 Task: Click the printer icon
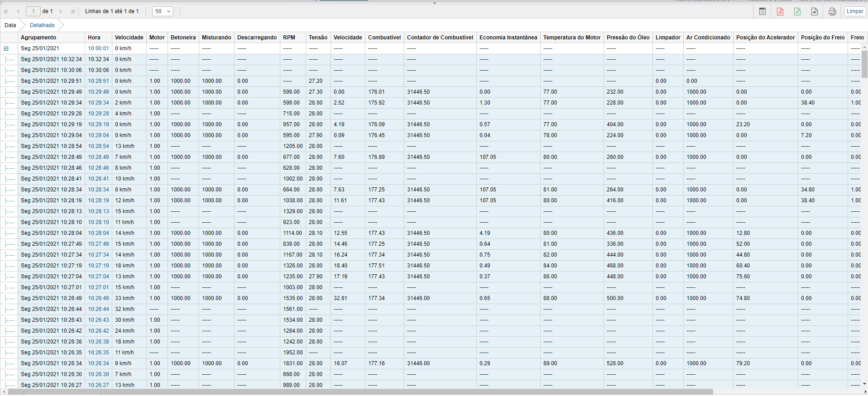[x=832, y=11]
